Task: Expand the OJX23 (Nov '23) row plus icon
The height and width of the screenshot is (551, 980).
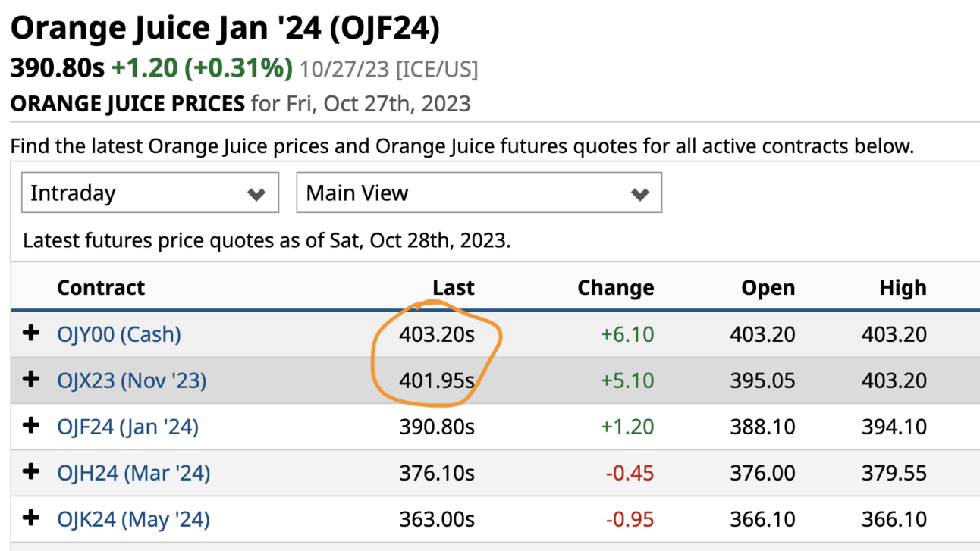Action: click(x=31, y=380)
